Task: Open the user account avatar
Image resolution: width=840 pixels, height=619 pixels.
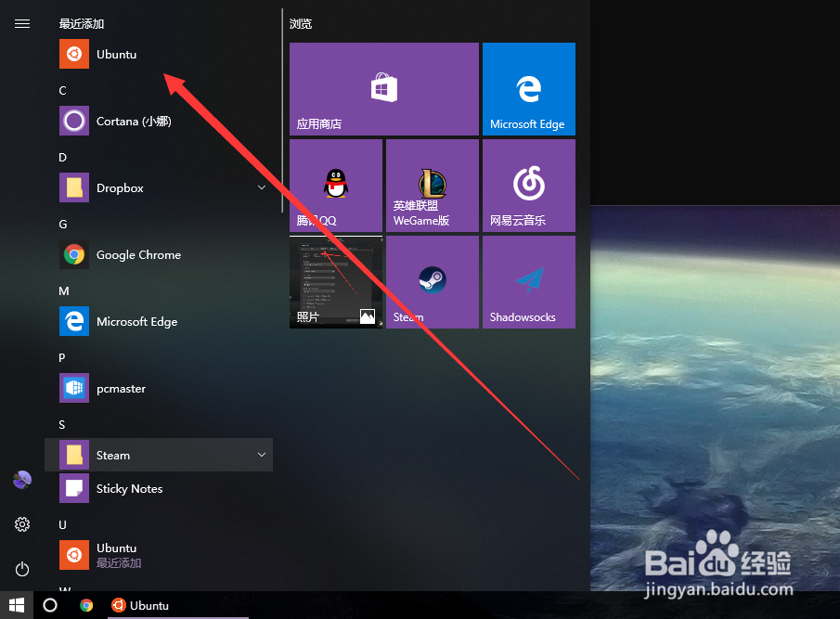Action: 22,480
